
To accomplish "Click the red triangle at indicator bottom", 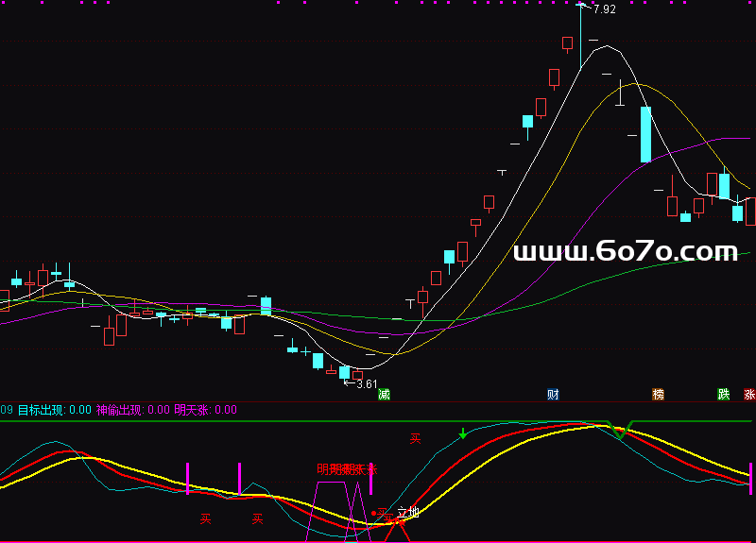I will point(398,531).
